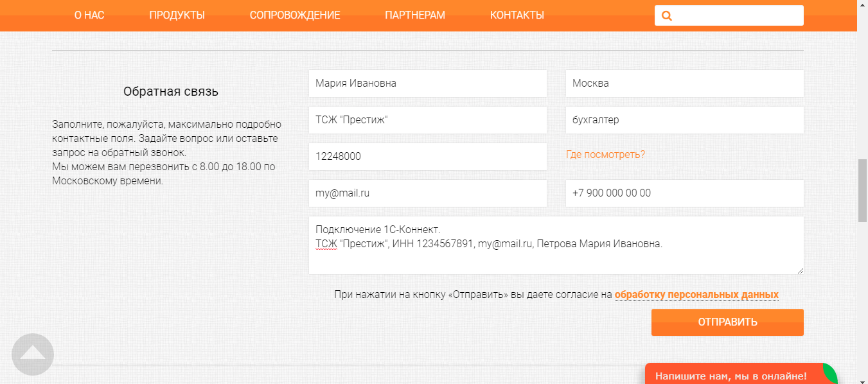Open the КОНТАКТЫ menu
868x384 pixels.
coord(517,15)
